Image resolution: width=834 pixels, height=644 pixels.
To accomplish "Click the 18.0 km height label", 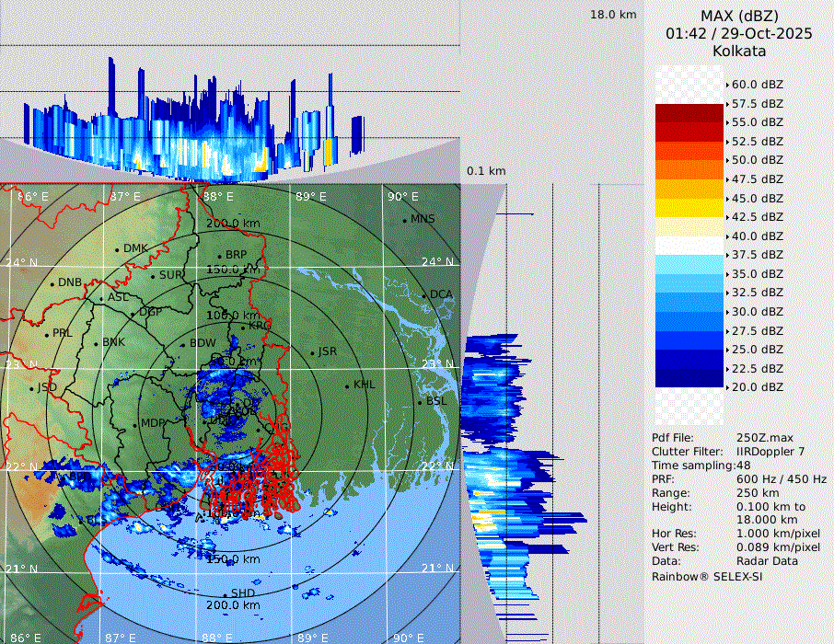I will point(613,15).
